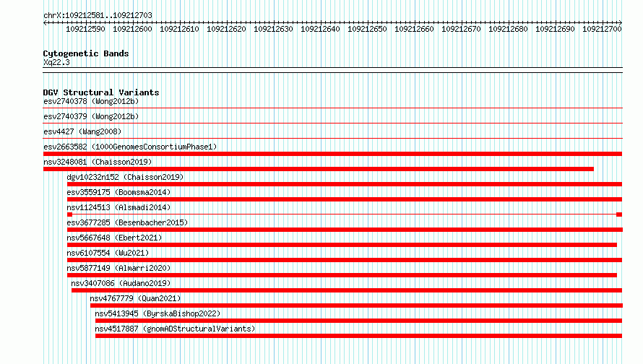Click ruler position 109212650
Screen dimensions: 643x364
point(367,29)
